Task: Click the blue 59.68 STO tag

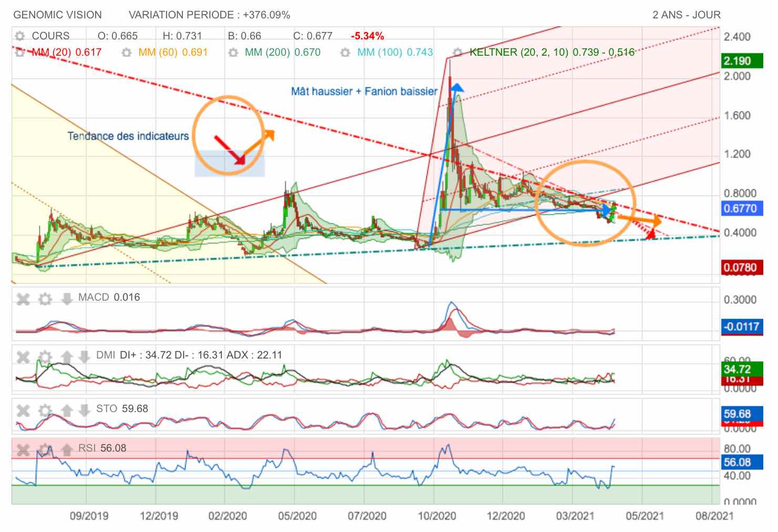Action: 742,414
